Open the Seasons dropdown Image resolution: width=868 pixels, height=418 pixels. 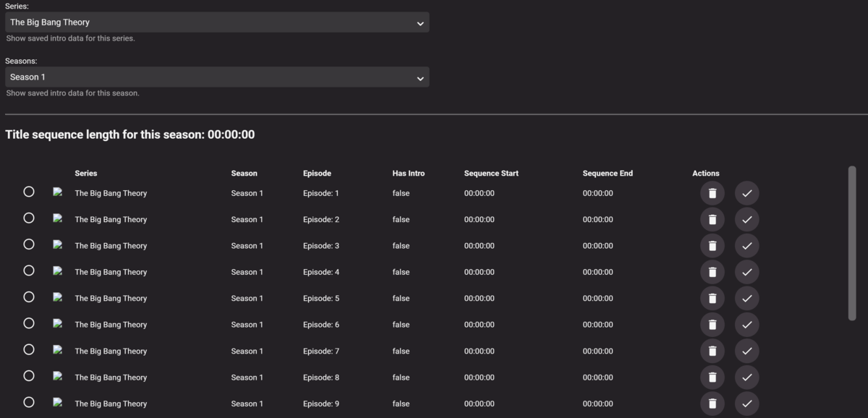(x=216, y=77)
